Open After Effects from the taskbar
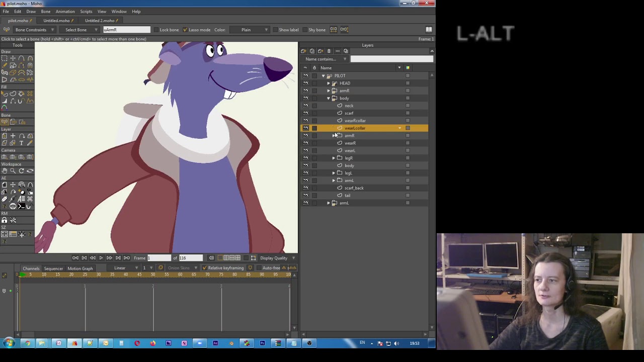 tap(215, 343)
